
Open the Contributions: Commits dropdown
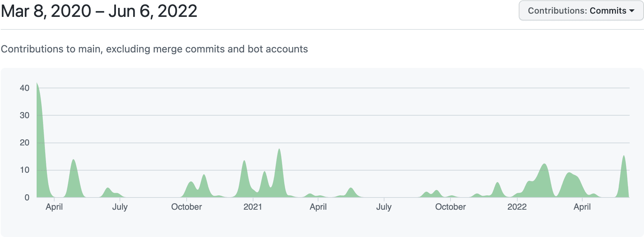(x=580, y=11)
